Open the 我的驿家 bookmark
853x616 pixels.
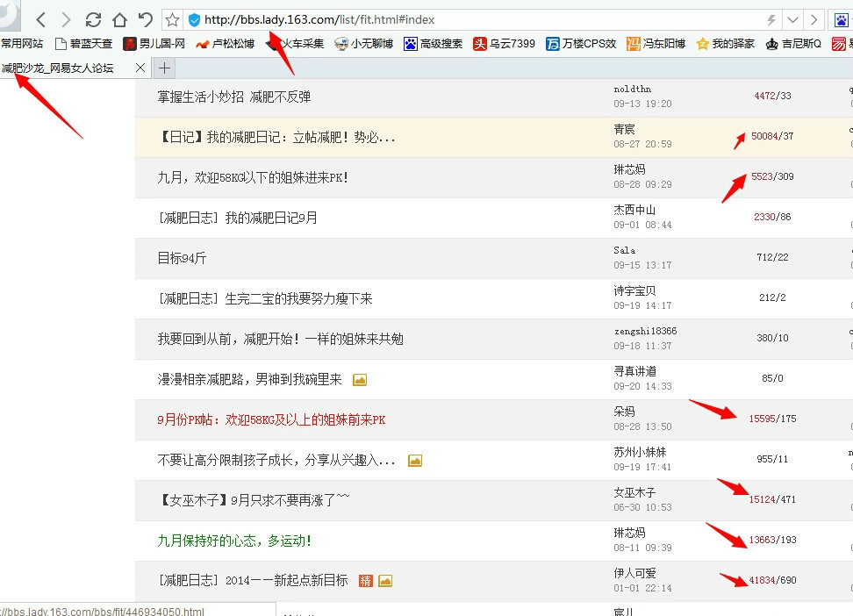725,43
